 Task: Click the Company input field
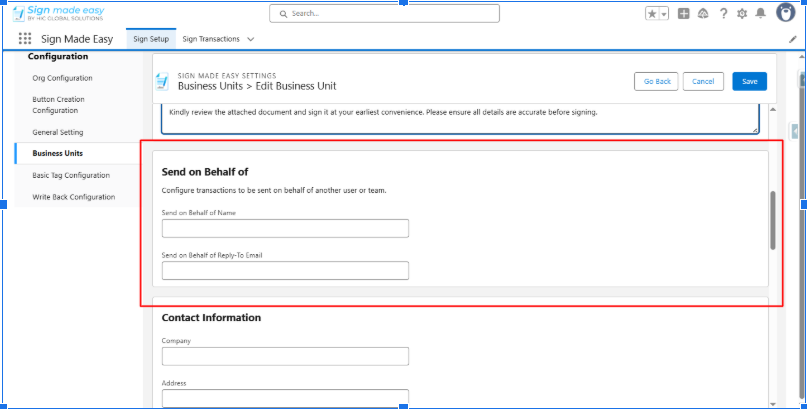pos(285,357)
